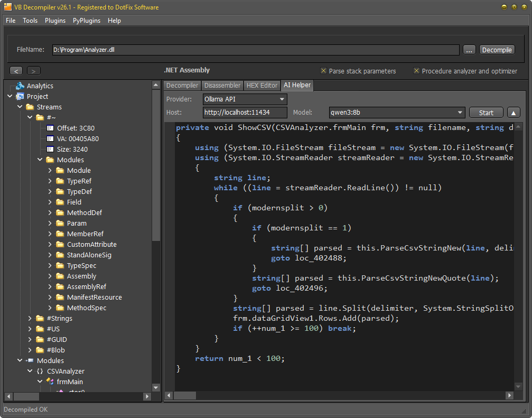Expand the Module folder
This screenshot has width=532, height=418.
[x=50, y=170]
